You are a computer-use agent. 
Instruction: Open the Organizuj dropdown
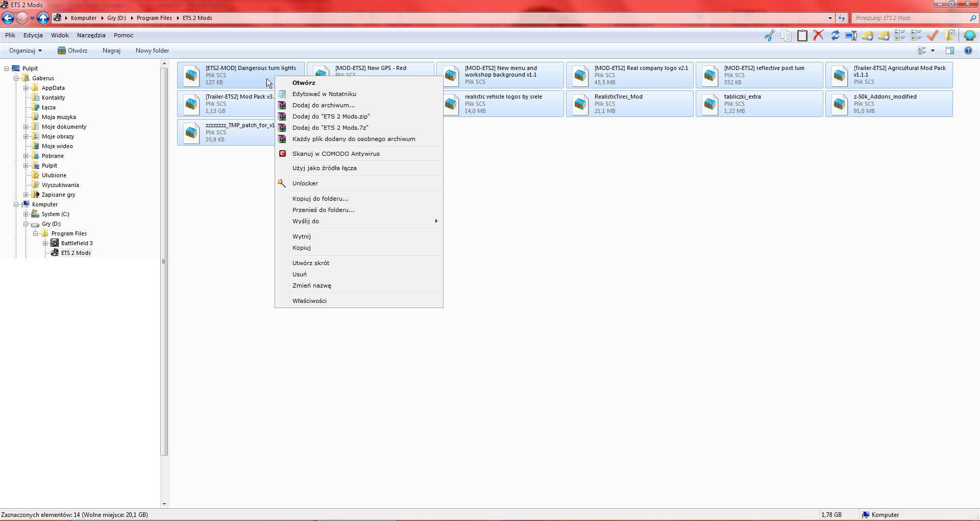coord(26,51)
